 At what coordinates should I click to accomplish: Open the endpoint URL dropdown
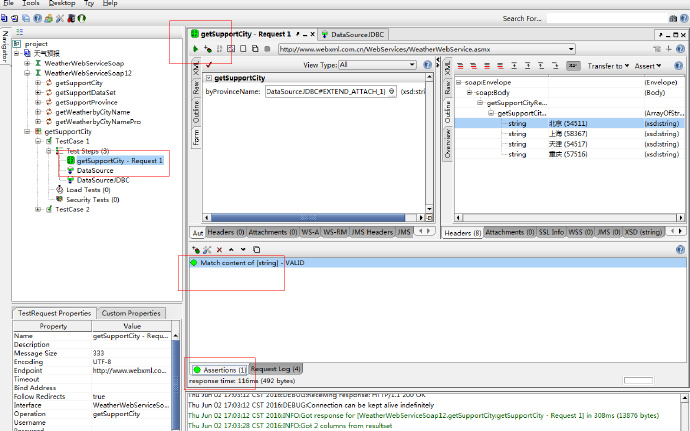pyautogui.click(x=571, y=49)
